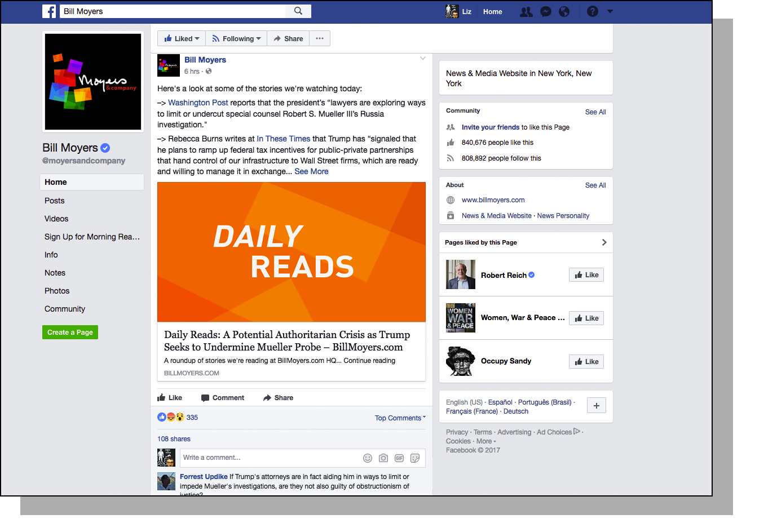Open the Quick Help question icon
Viewport: 777px width, 532px height.
click(x=592, y=11)
